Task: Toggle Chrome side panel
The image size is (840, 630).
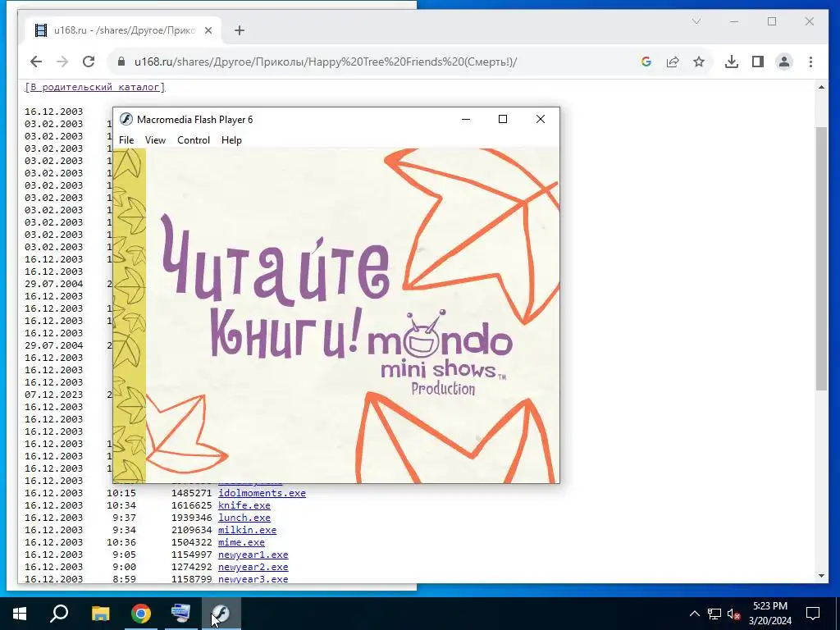Action: click(757, 62)
